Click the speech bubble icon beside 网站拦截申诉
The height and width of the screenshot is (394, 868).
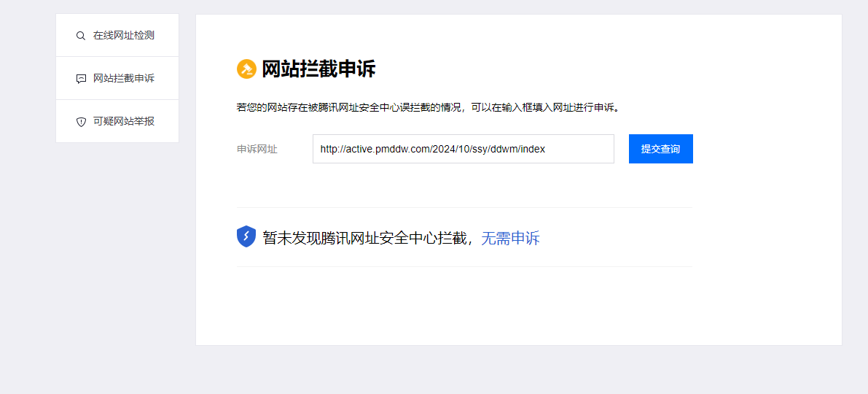coord(81,80)
